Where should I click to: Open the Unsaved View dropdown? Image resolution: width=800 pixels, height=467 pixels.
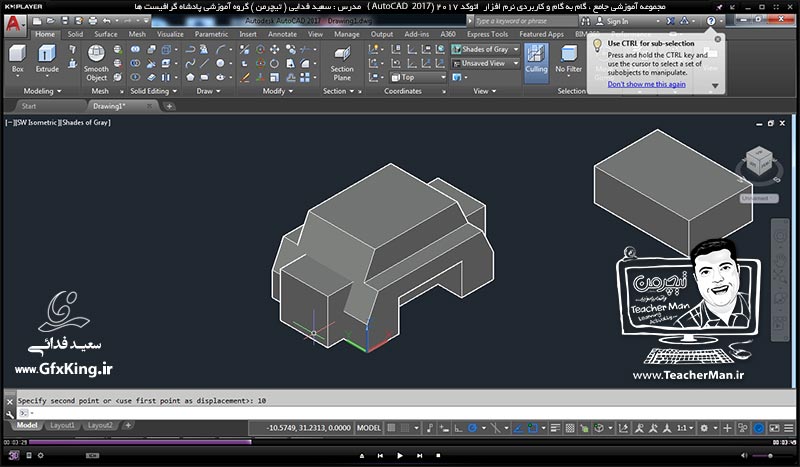[x=486, y=63]
